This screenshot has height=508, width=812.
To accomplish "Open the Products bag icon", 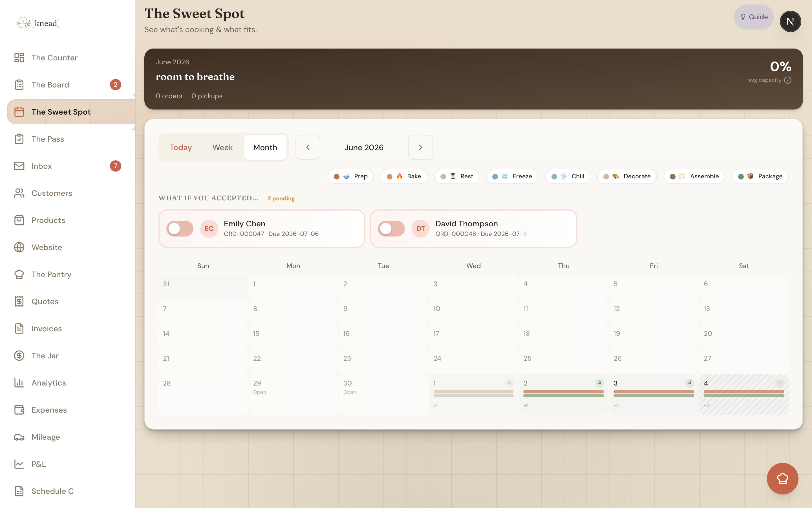I will [19, 220].
